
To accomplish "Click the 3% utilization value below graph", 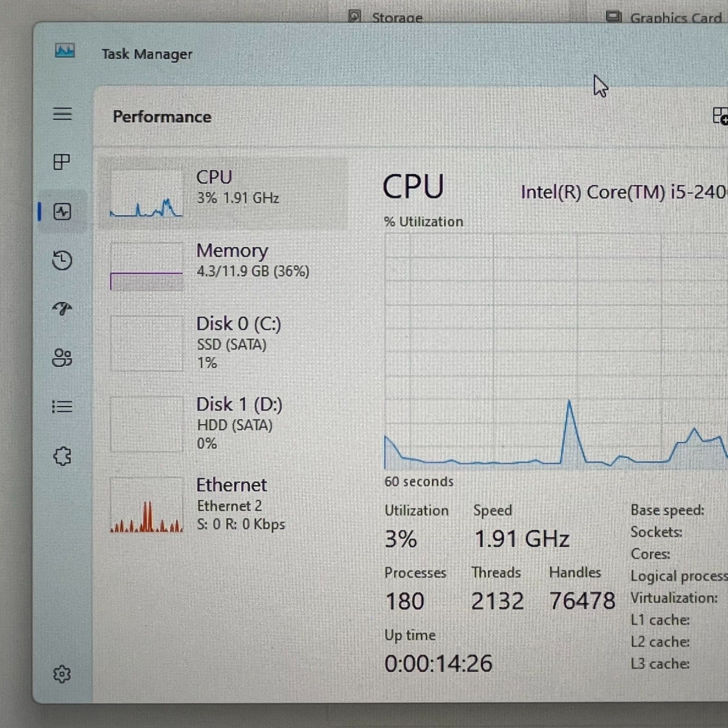I will click(x=400, y=539).
